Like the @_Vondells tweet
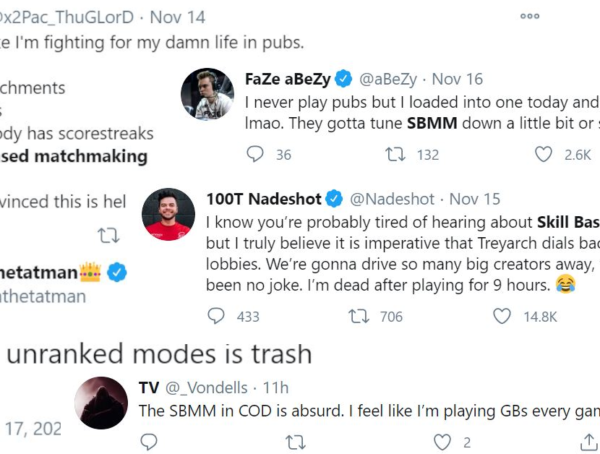Viewport: 600px width, 454px height. 442,441
